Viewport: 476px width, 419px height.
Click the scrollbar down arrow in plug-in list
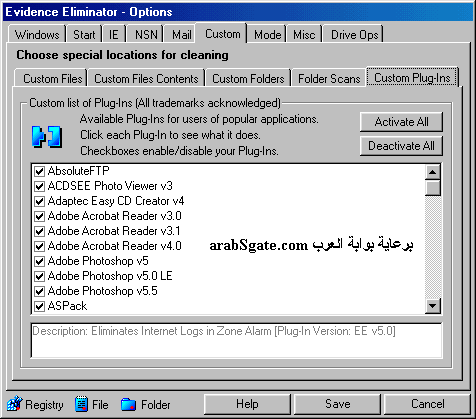[433, 305]
